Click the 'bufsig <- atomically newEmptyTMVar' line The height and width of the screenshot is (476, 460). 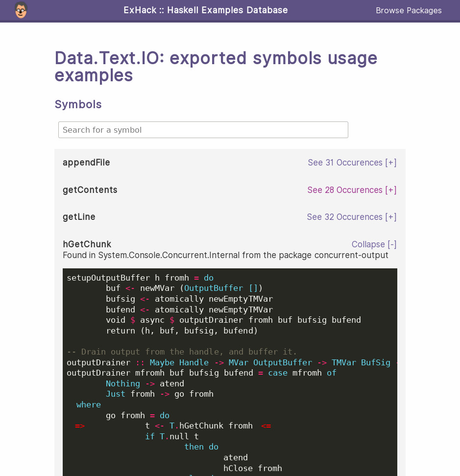189,299
